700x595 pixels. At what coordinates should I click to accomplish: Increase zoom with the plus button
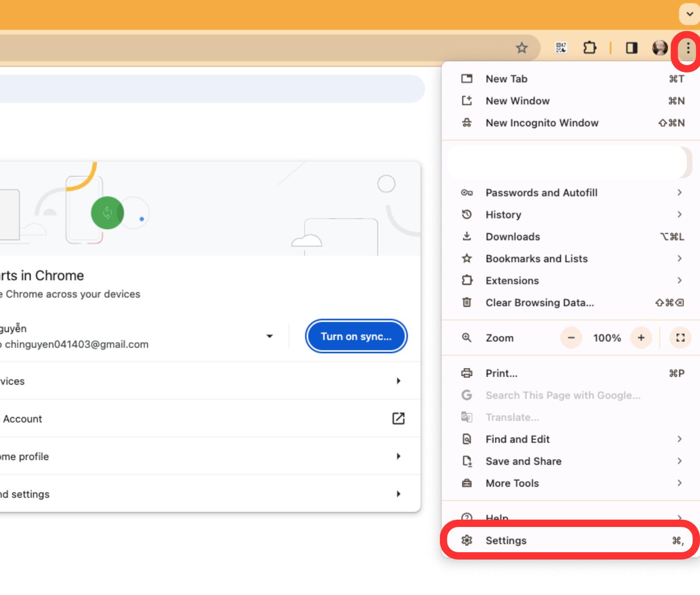641,338
